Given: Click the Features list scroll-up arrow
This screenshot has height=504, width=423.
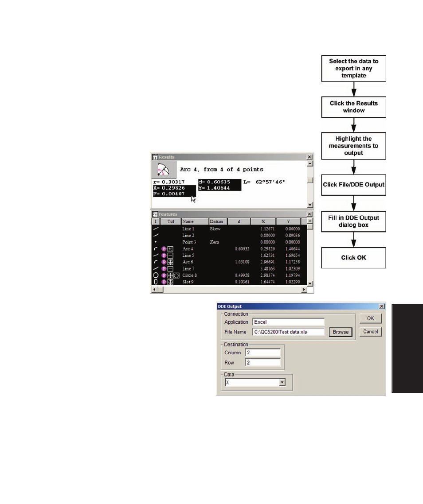Looking at the screenshot, I should [x=310, y=221].
